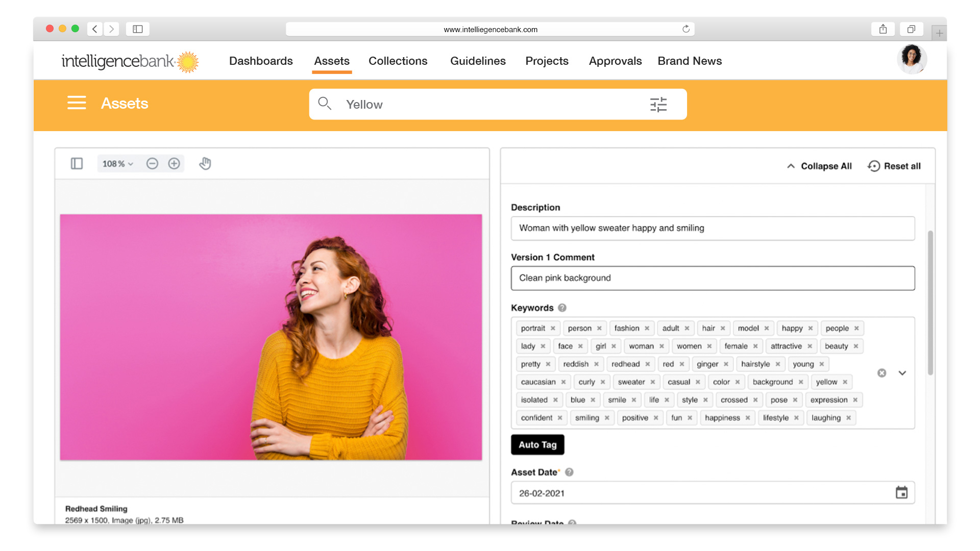Click the Keywords help question icon
980x551 pixels.
tap(562, 308)
